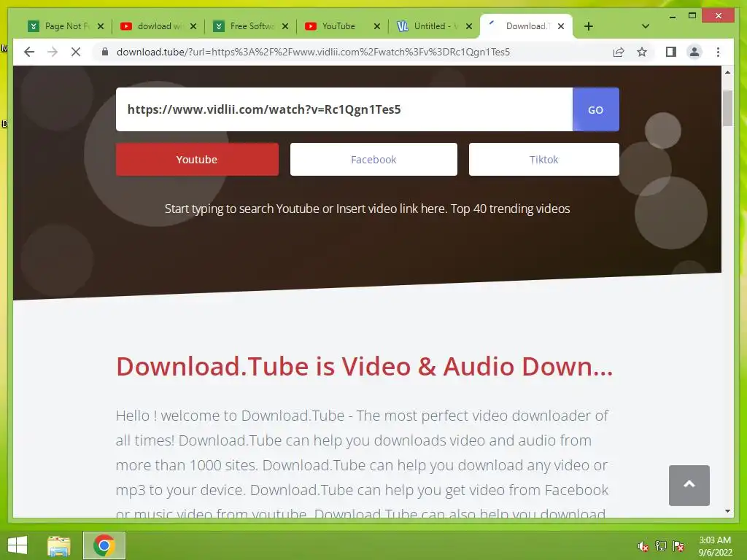Close the Untitled tab
747x560 pixels.
469,26
